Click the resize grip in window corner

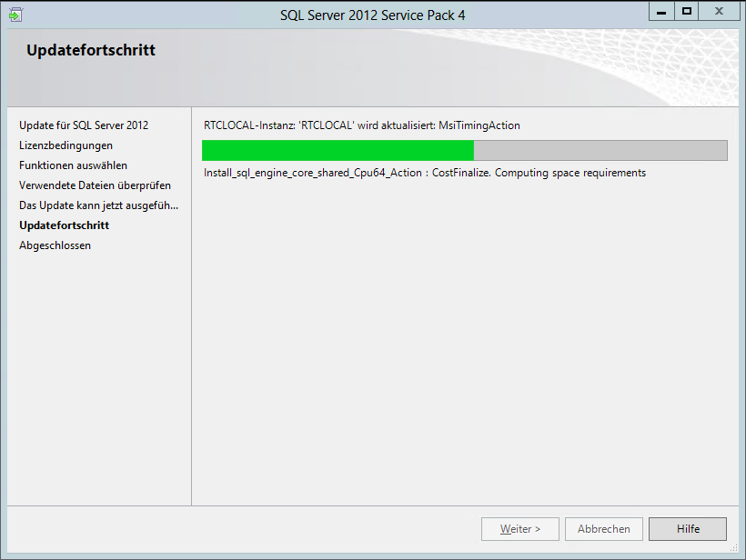(734, 548)
